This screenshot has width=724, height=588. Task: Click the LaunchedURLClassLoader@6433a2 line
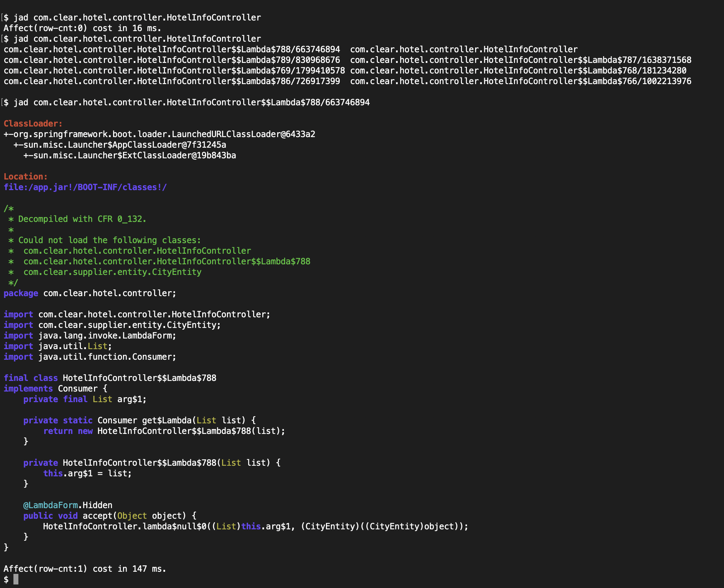click(159, 134)
